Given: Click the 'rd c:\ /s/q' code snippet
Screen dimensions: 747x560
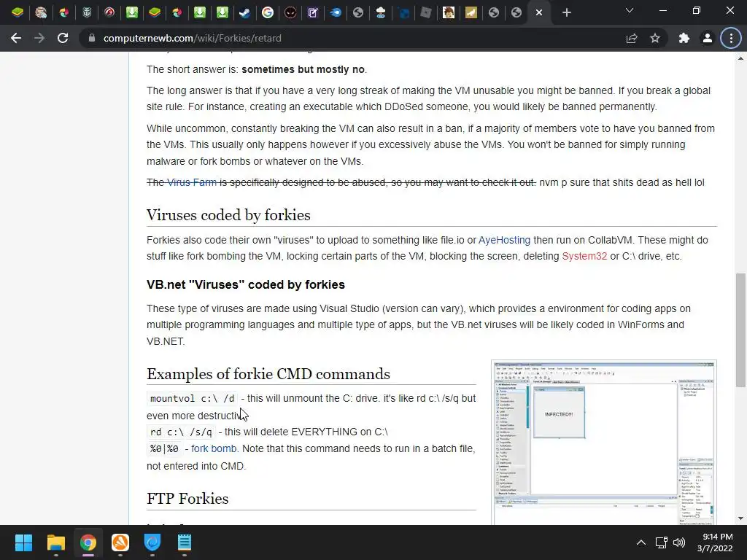Looking at the screenshot, I should [x=181, y=432].
